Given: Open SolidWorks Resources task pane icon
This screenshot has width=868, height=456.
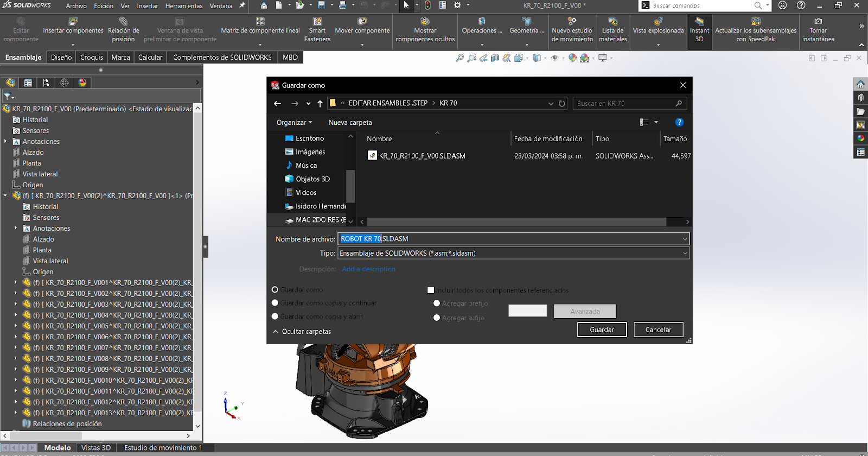Looking at the screenshot, I should tap(861, 84).
